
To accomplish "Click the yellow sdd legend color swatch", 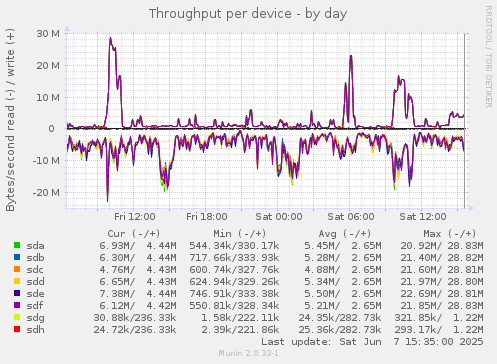I will (x=17, y=281).
